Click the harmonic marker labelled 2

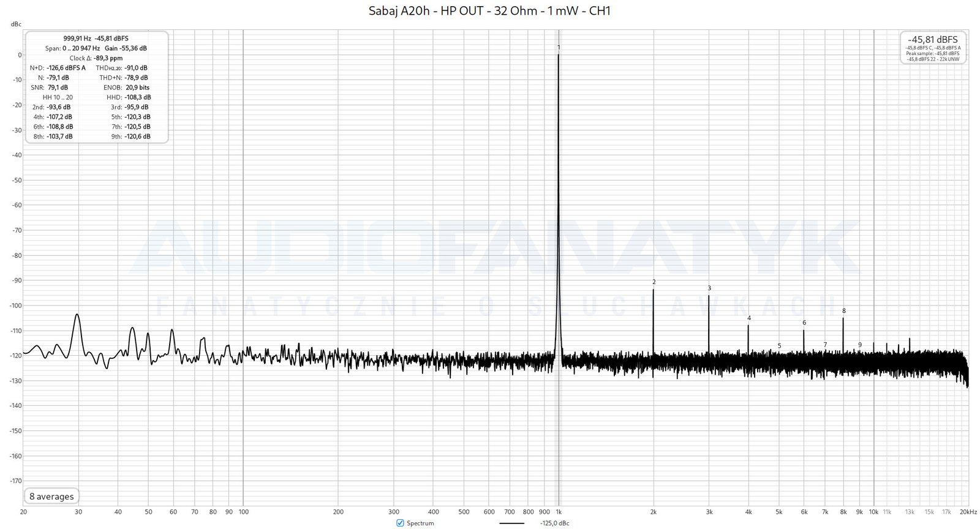coord(654,282)
